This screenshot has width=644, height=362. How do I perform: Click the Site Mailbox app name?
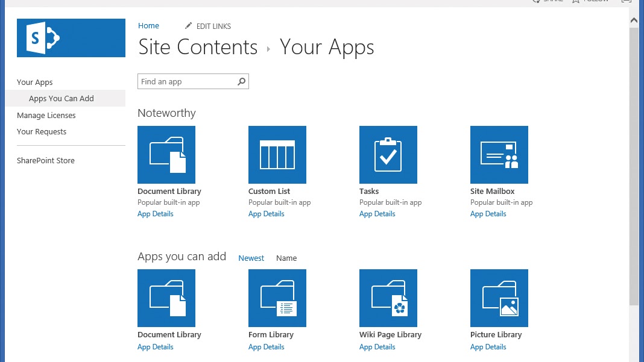point(492,192)
